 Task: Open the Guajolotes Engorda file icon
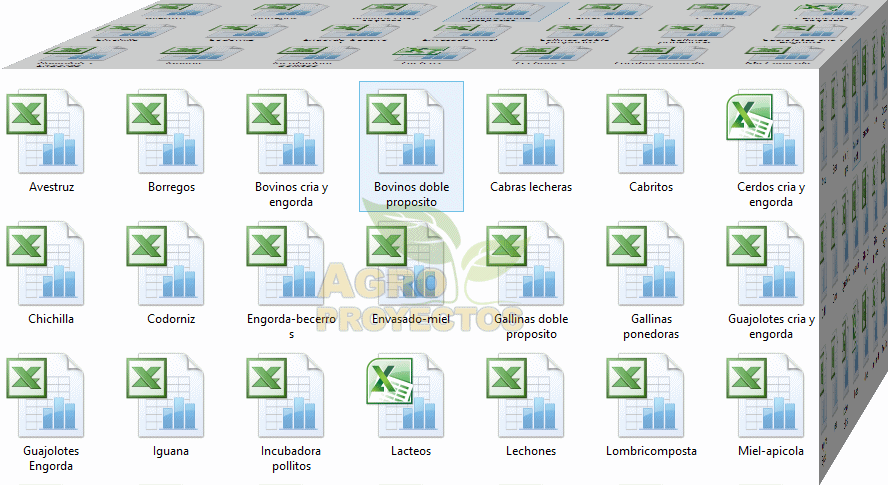[x=45, y=396]
